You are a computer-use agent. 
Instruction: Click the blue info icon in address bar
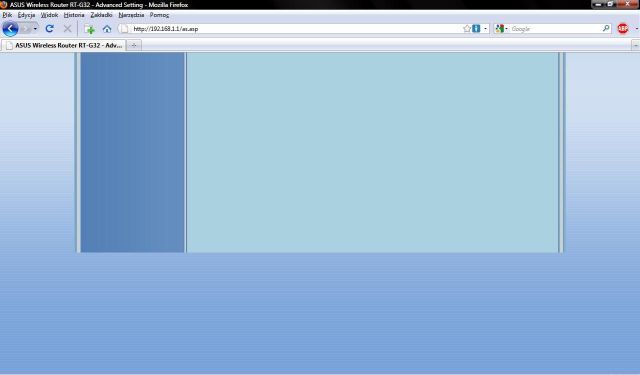476,29
